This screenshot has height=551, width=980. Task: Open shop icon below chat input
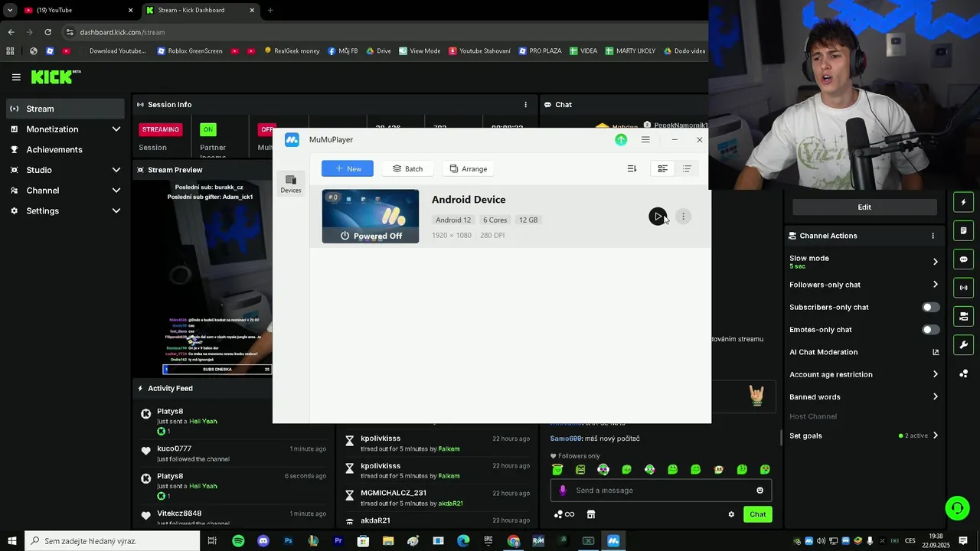591,514
